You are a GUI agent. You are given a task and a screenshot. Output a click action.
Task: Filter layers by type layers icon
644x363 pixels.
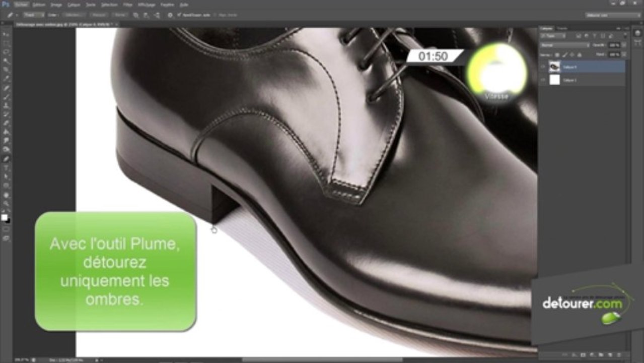point(595,36)
